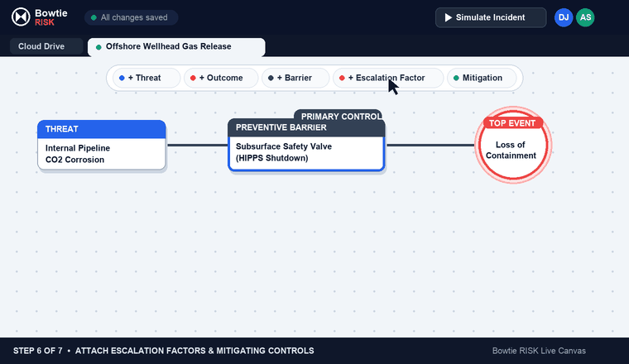Select the Internal Pipeline CO2 Corrosion text

coord(78,154)
